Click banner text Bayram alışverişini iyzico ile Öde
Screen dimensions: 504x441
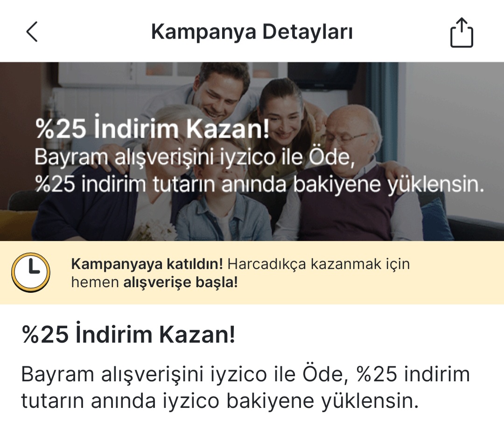point(195,158)
